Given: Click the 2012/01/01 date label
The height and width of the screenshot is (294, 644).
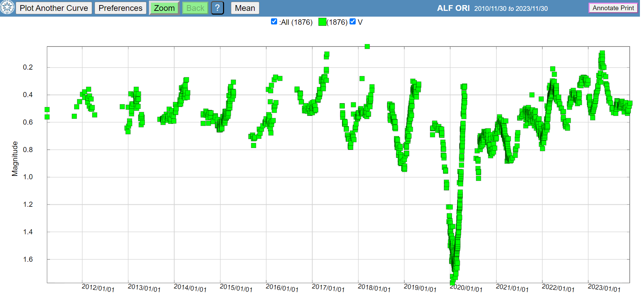Looking at the screenshot, I should coord(98,288).
